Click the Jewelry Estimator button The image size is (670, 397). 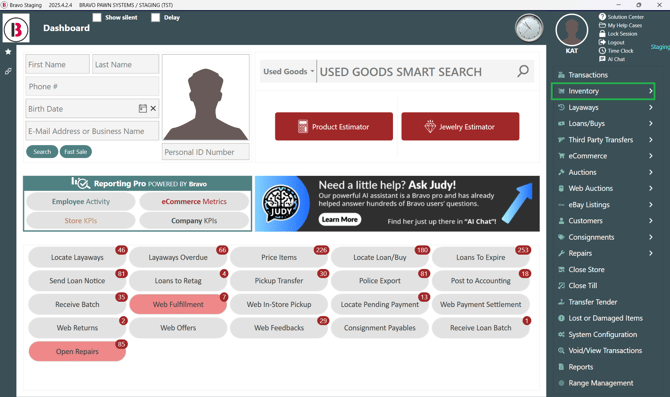click(460, 126)
